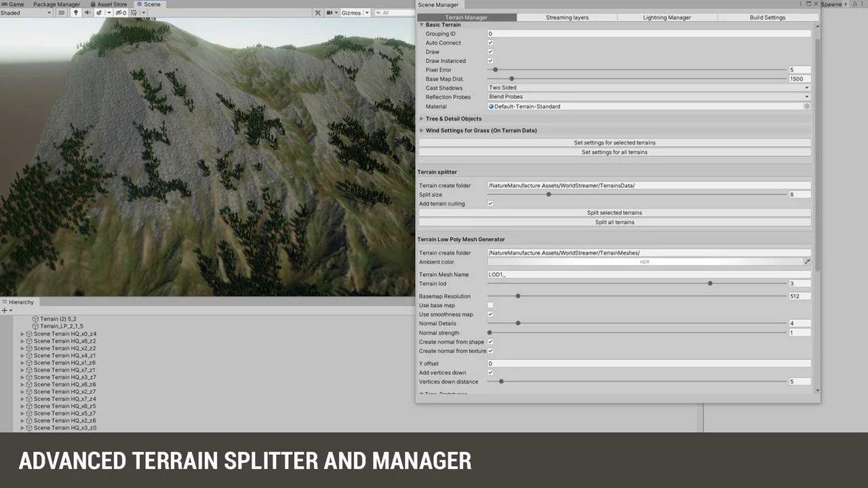Toggle scene audio speaker icon
Image resolution: width=868 pixels, height=488 pixels.
coord(87,13)
